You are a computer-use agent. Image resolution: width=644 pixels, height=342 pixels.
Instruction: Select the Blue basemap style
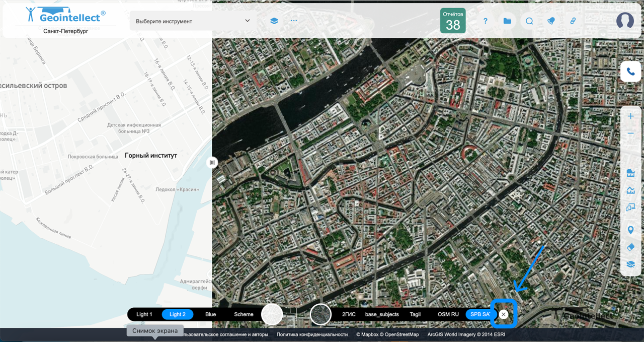(210, 314)
